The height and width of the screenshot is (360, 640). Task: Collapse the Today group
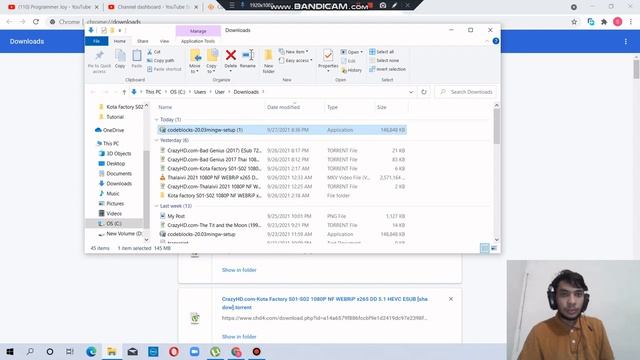tap(156, 120)
